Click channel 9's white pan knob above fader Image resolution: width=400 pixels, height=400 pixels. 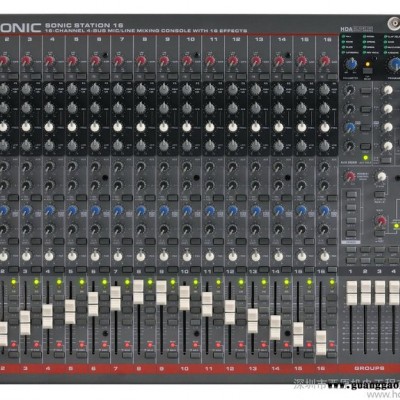pos(164,256)
